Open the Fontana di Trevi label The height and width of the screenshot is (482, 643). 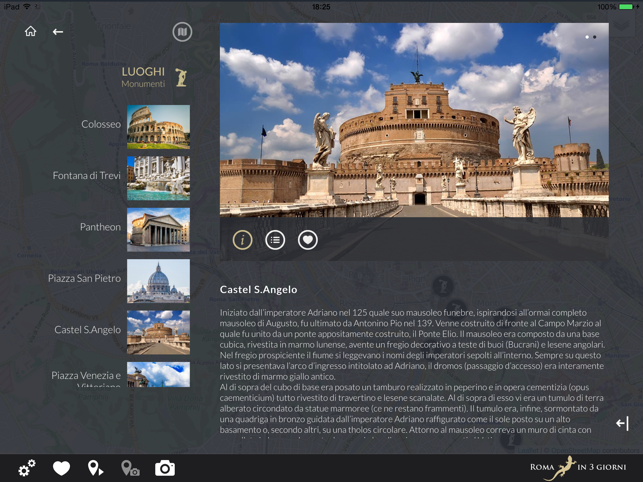pos(87,176)
